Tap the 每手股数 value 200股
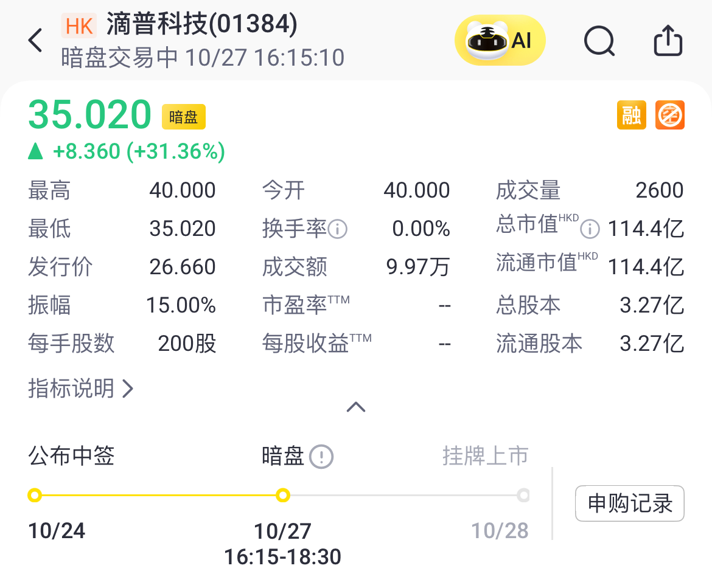This screenshot has width=712, height=588. click(x=187, y=344)
